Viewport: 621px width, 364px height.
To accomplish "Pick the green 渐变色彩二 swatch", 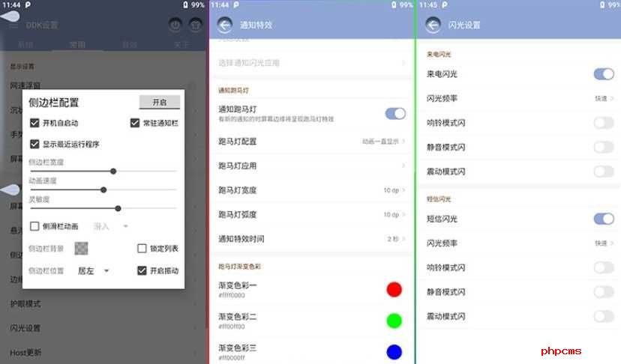I will coord(394,321).
